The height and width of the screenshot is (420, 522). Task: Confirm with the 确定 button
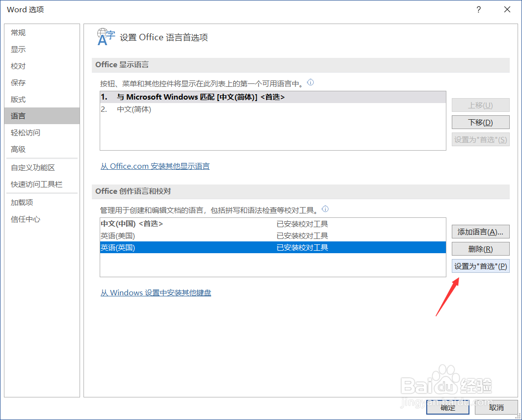pos(448,407)
